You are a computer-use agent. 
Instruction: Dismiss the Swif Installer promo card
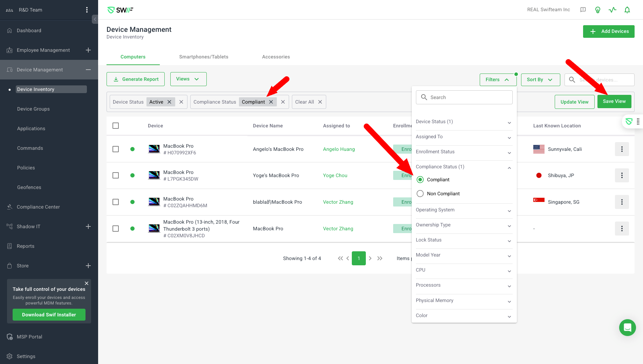click(87, 283)
